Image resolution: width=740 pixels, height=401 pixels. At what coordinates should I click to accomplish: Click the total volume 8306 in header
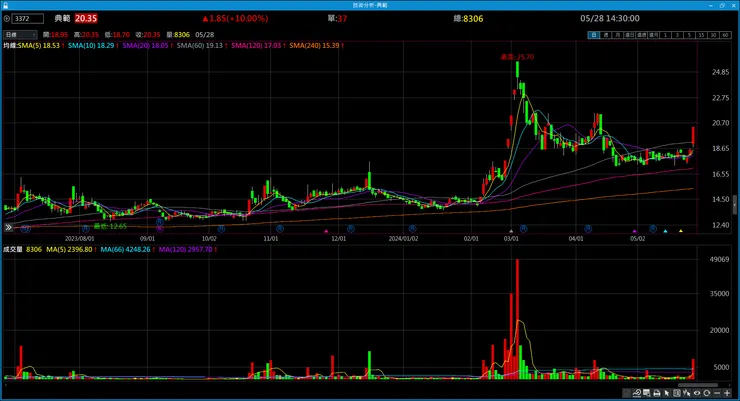(x=473, y=18)
